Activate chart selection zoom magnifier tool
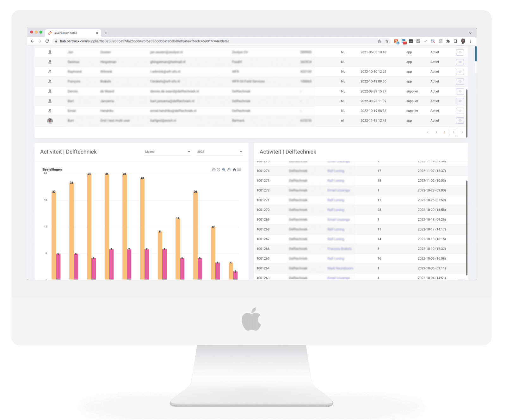This screenshot has width=506, height=420. coord(224,170)
